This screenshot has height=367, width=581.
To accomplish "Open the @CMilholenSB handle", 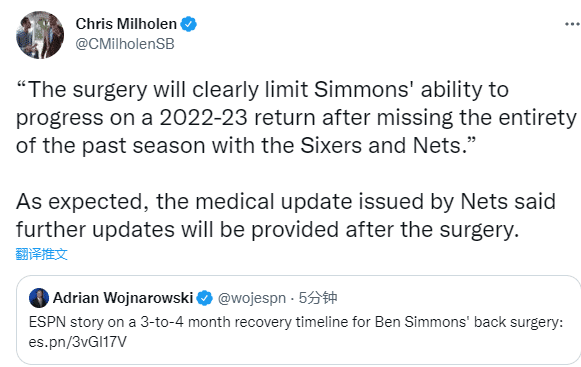I will click(125, 44).
